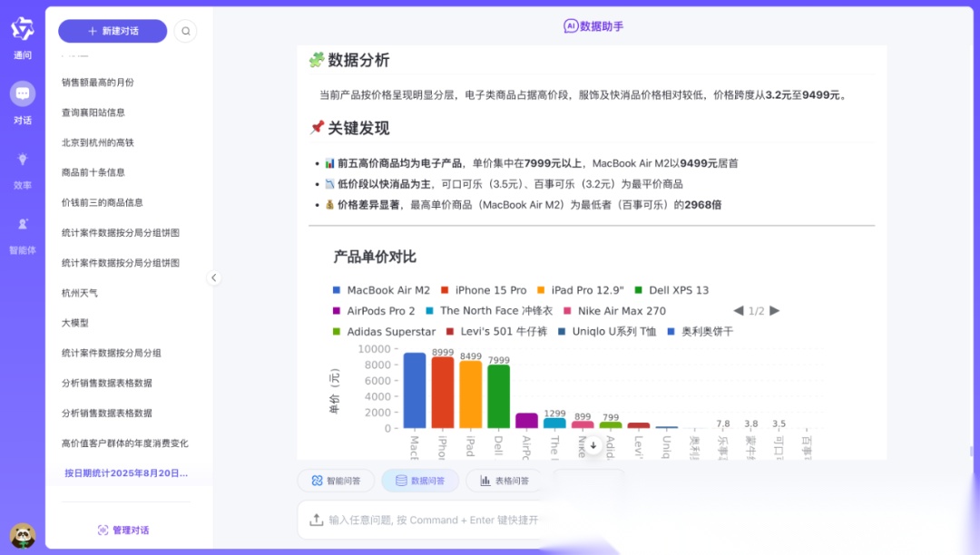Open conversation 统计案件数据按分局分组
The width and height of the screenshot is (980, 555).
112,353
